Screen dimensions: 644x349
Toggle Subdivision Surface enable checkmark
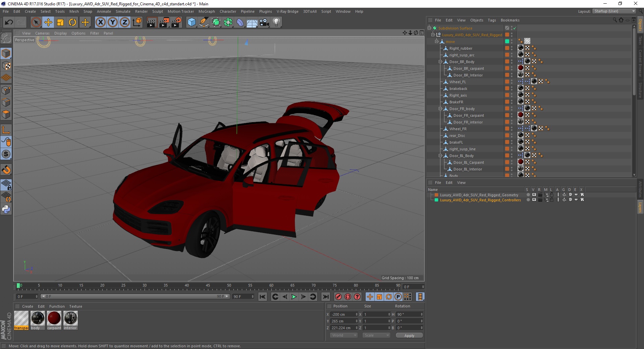click(x=515, y=28)
